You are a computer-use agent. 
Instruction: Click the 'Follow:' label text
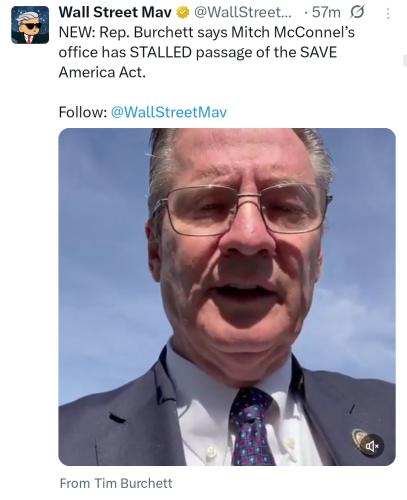[83, 112]
